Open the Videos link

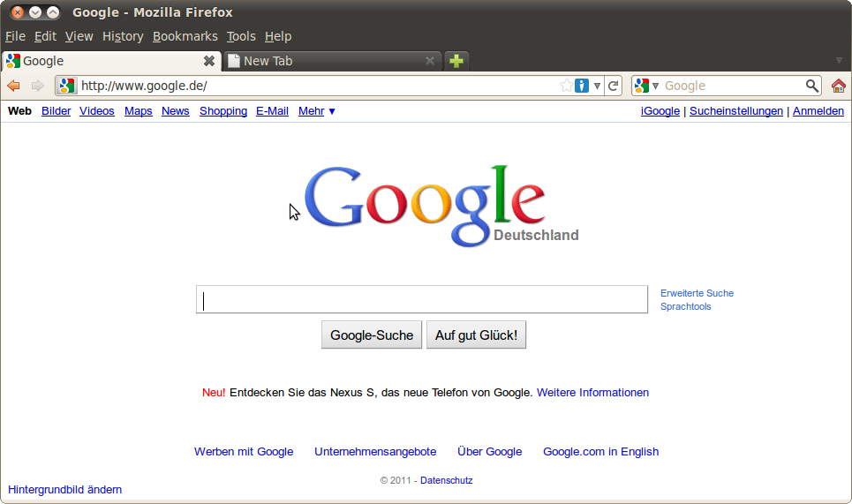97,111
